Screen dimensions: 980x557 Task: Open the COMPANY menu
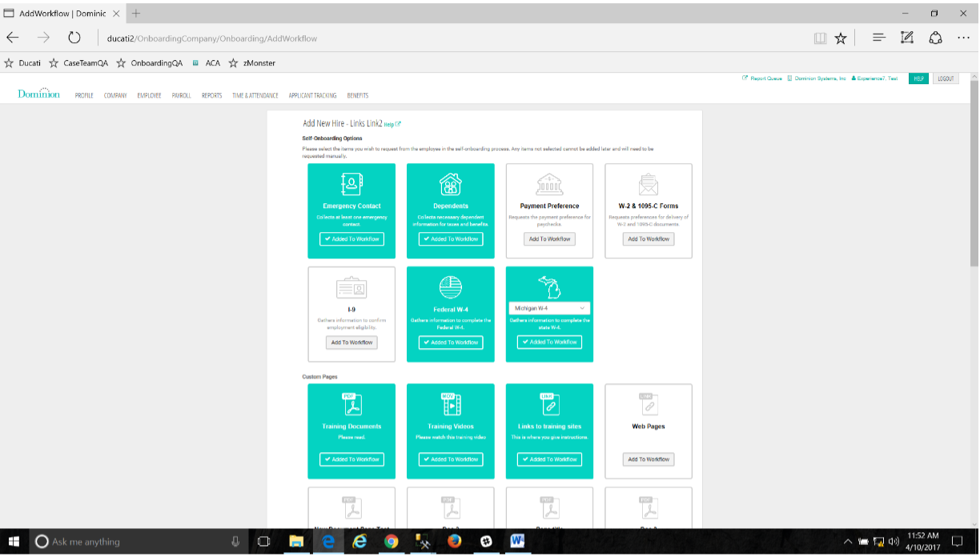[115, 96]
